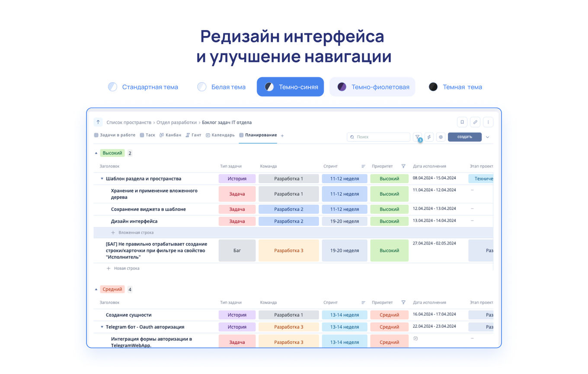Click inside the Поиск search field
The width and height of the screenshot is (588, 374).
pyautogui.click(x=378, y=137)
